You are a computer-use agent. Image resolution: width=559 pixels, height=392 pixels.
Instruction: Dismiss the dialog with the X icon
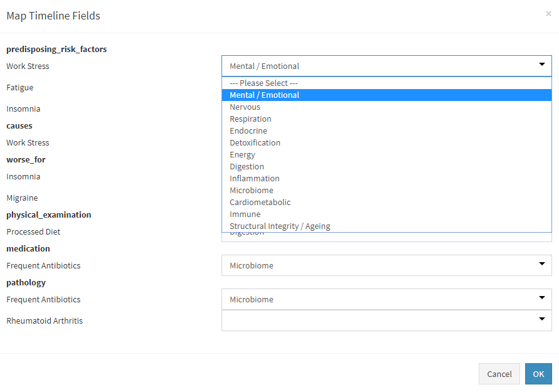click(x=548, y=13)
